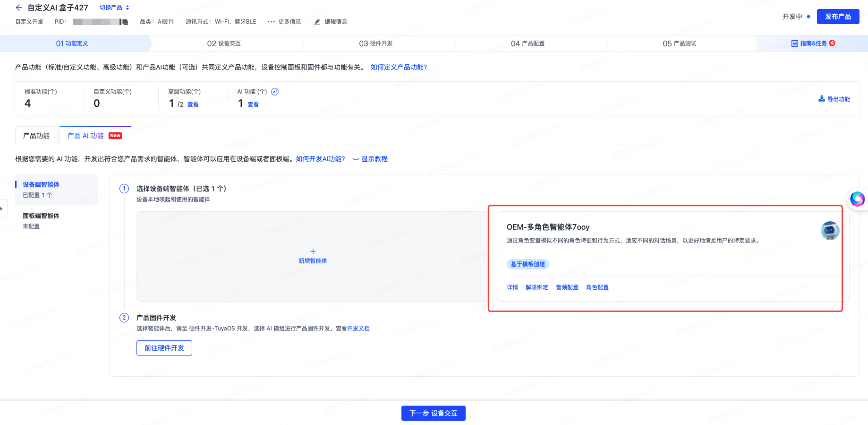Open 更多信息 with the three-dot icon
The image size is (868, 425).
click(x=271, y=22)
